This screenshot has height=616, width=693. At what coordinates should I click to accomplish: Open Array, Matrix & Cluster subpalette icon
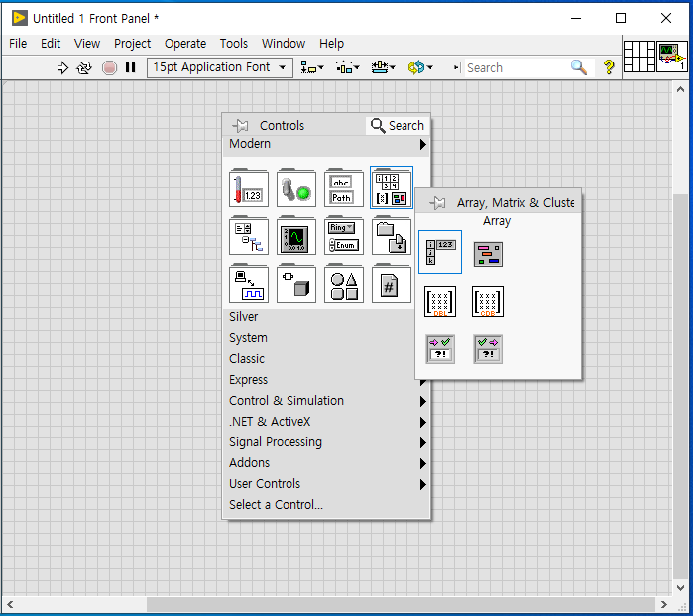tap(392, 187)
